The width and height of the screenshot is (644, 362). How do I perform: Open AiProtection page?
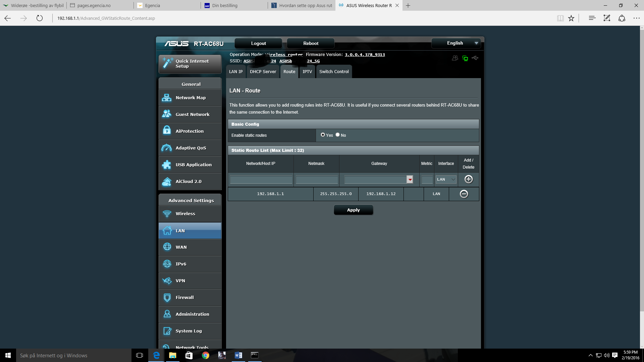(190, 131)
